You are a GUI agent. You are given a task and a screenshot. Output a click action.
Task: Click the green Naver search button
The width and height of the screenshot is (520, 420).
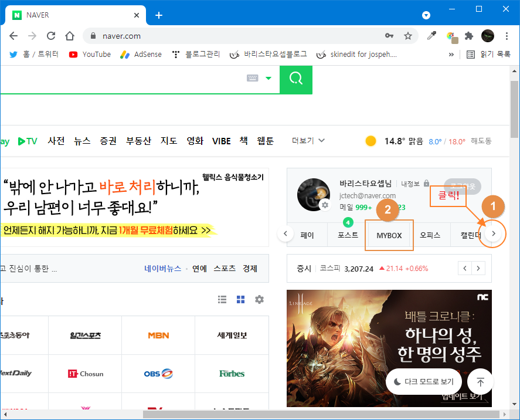click(296, 80)
